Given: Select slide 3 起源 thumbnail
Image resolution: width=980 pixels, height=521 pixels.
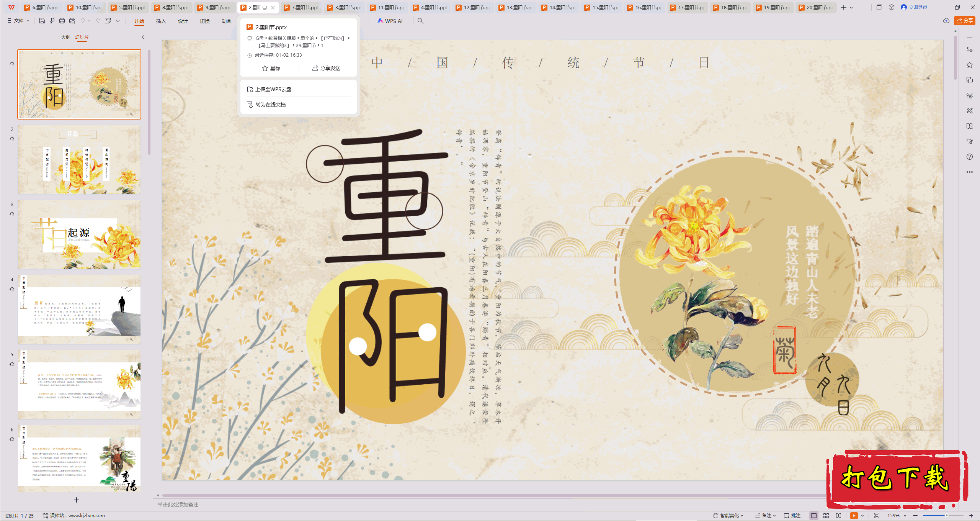Looking at the screenshot, I should 79,234.
